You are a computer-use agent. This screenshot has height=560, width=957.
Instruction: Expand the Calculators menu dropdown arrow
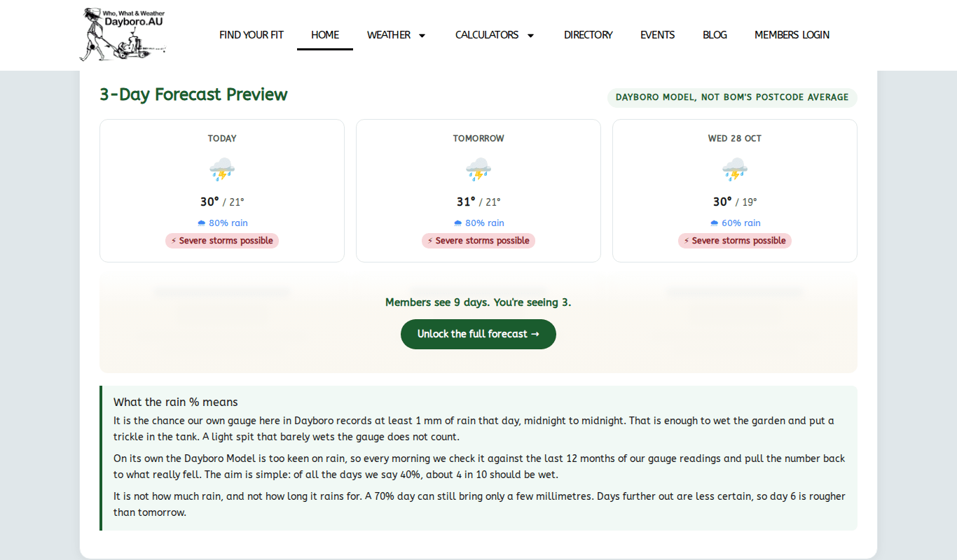(530, 36)
